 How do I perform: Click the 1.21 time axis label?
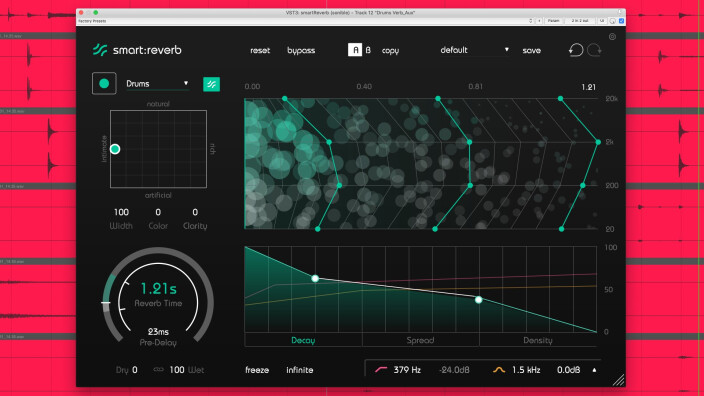(588, 87)
